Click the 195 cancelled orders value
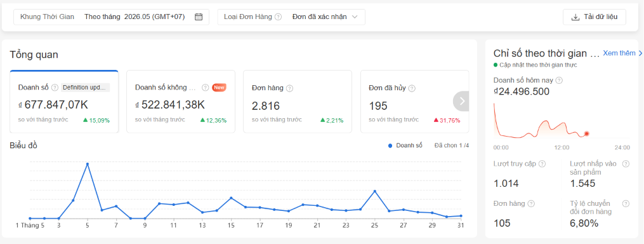644x244 pixels. [378, 106]
